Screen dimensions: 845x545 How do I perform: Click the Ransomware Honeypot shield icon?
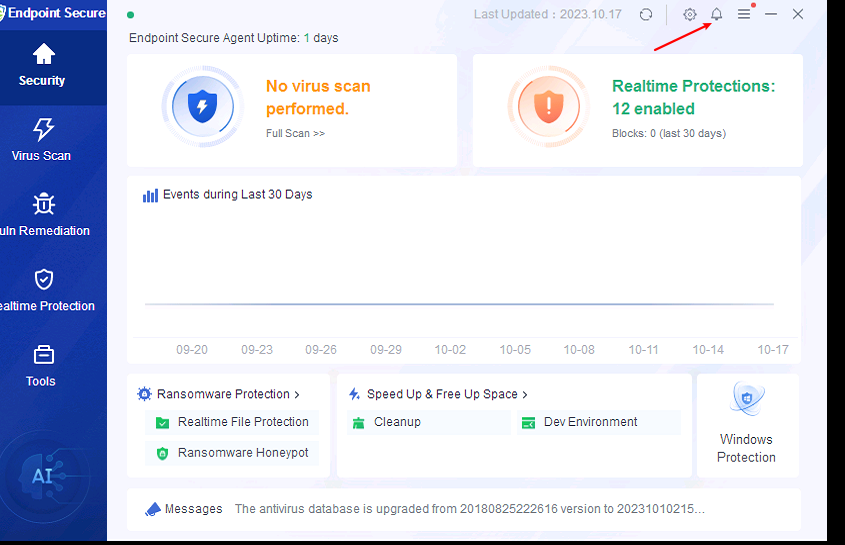pyautogui.click(x=162, y=453)
